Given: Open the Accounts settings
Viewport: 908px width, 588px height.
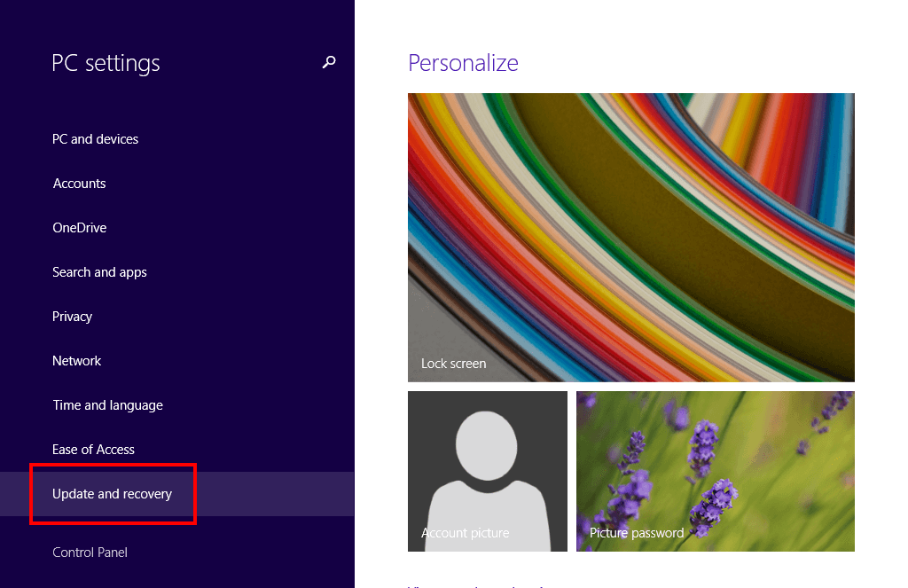Looking at the screenshot, I should [79, 184].
